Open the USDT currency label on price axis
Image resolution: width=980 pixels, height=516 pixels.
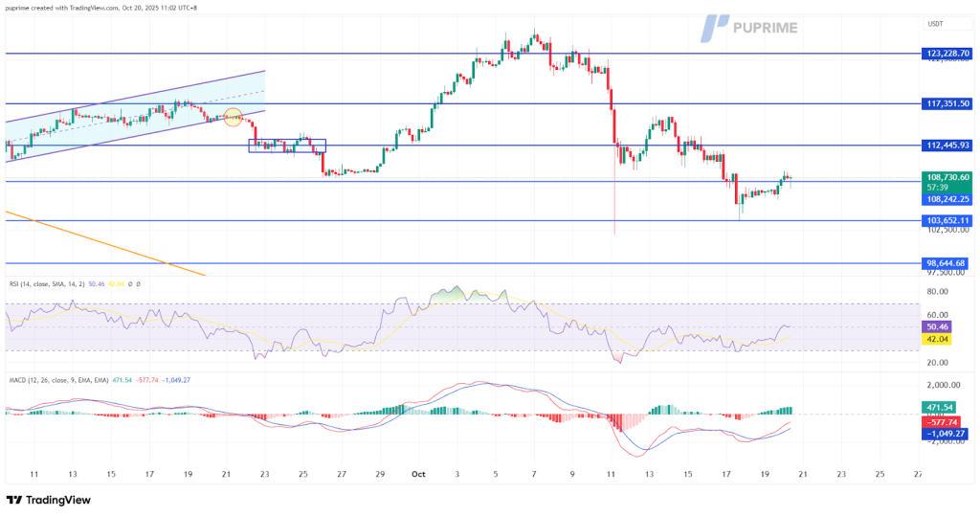coord(935,24)
